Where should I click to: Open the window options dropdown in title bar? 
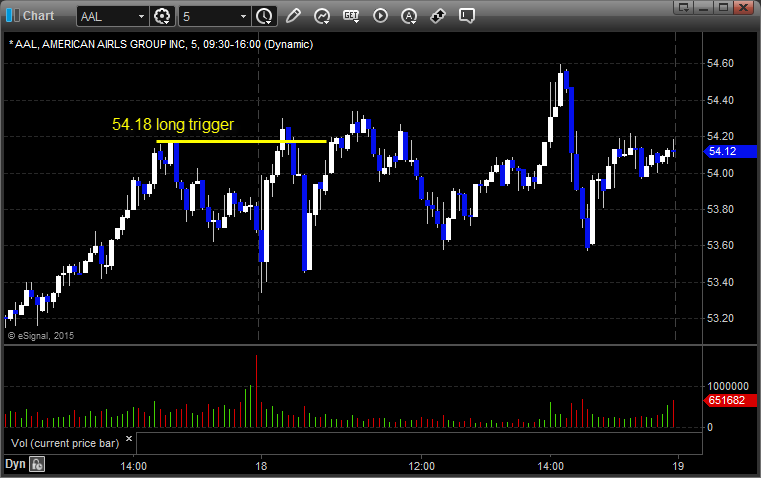click(684, 7)
